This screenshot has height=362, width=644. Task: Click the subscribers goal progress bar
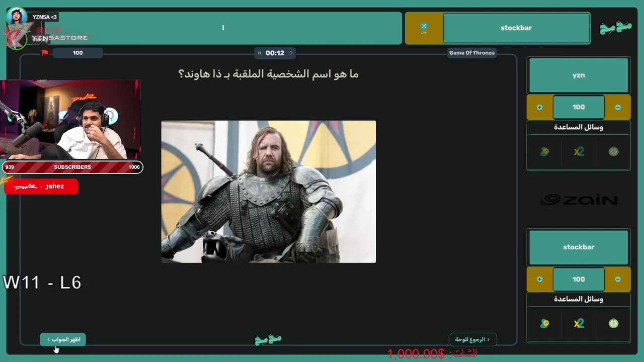pyautogui.click(x=72, y=167)
